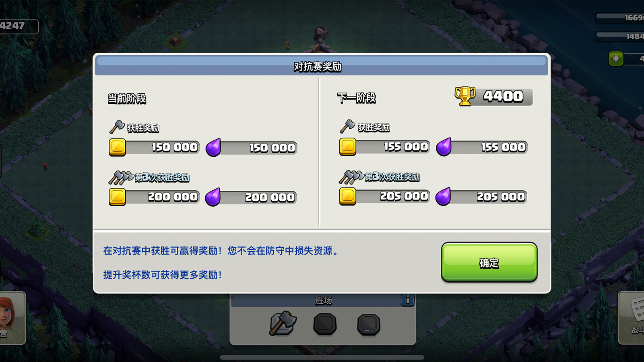Click the 200 000 elixir reward bar
This screenshot has width=644, height=362.
(x=251, y=197)
